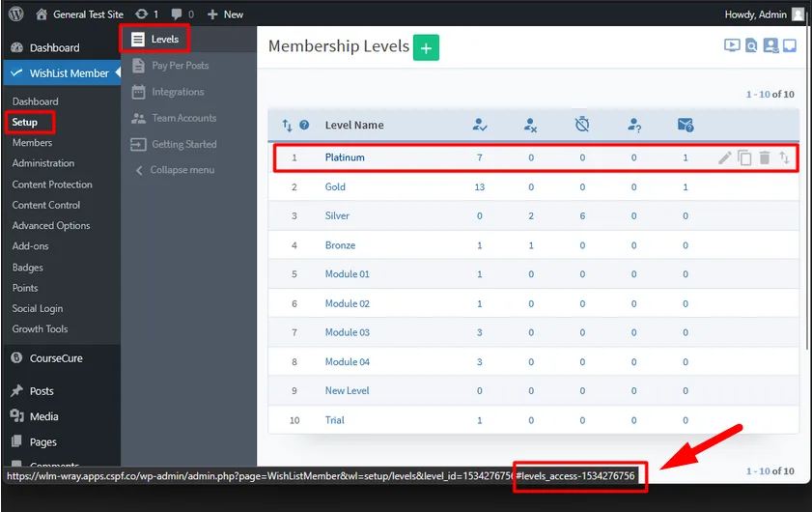Click the email notification column icon
Screen dimensions: 812x512
pos(686,125)
